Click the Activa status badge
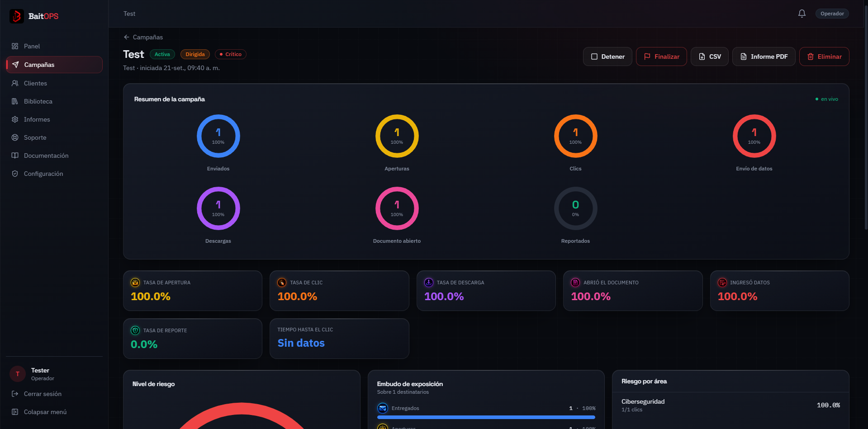Viewport: 868px width, 429px height. tap(162, 54)
